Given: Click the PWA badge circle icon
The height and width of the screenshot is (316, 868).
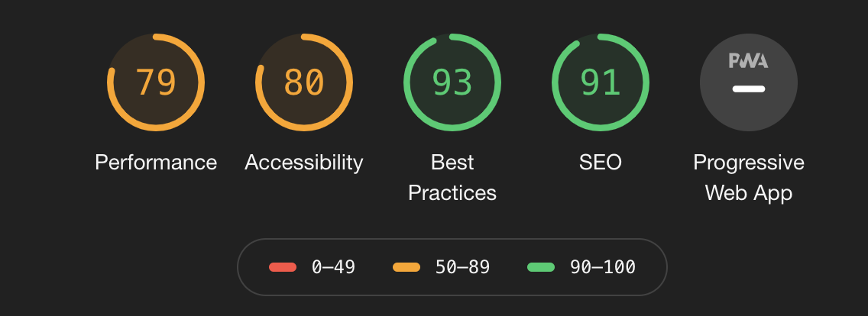Looking at the screenshot, I should coord(749,82).
